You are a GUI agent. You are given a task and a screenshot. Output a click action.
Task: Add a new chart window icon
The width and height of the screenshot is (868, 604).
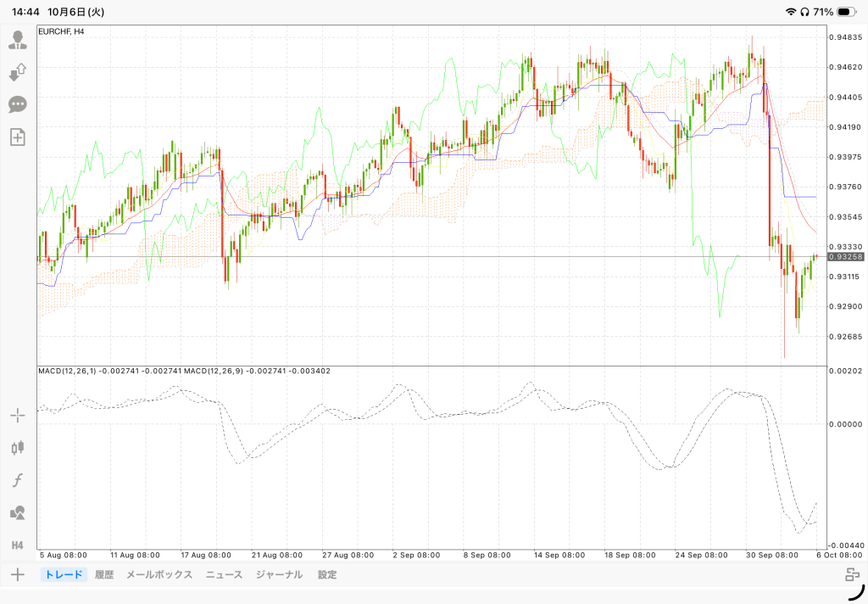coord(18,137)
